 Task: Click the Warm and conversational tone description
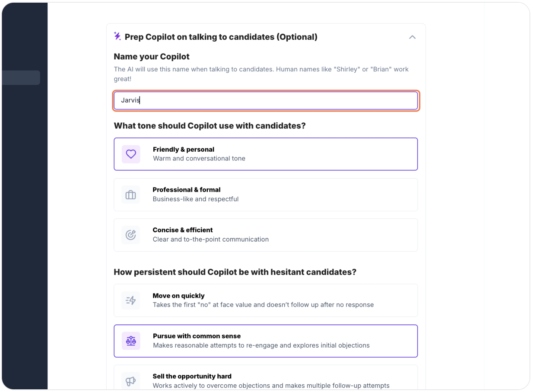[199, 159]
